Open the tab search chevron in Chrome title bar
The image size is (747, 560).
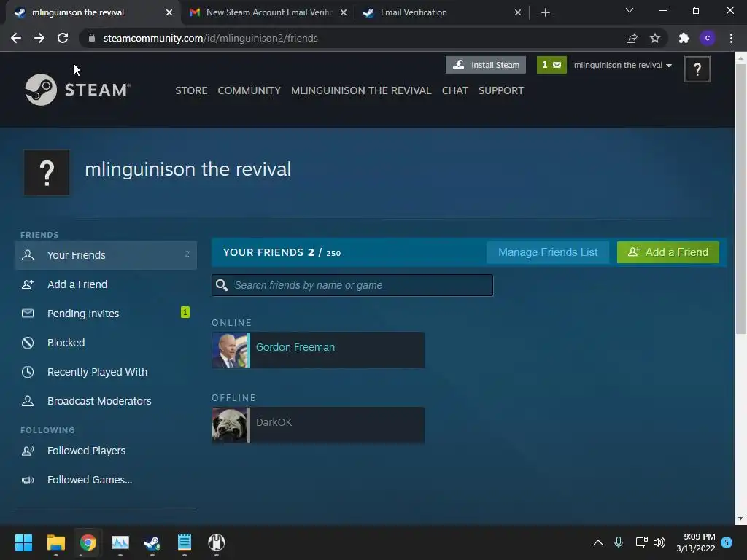tap(630, 10)
